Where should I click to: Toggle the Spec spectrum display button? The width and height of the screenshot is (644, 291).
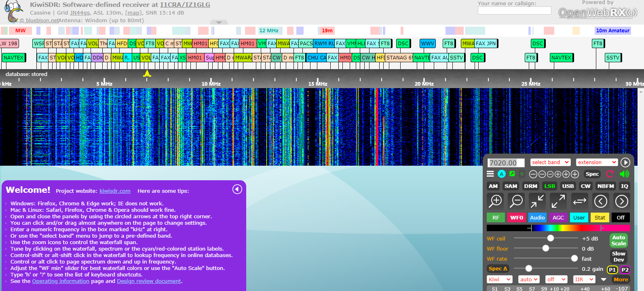pos(592,174)
